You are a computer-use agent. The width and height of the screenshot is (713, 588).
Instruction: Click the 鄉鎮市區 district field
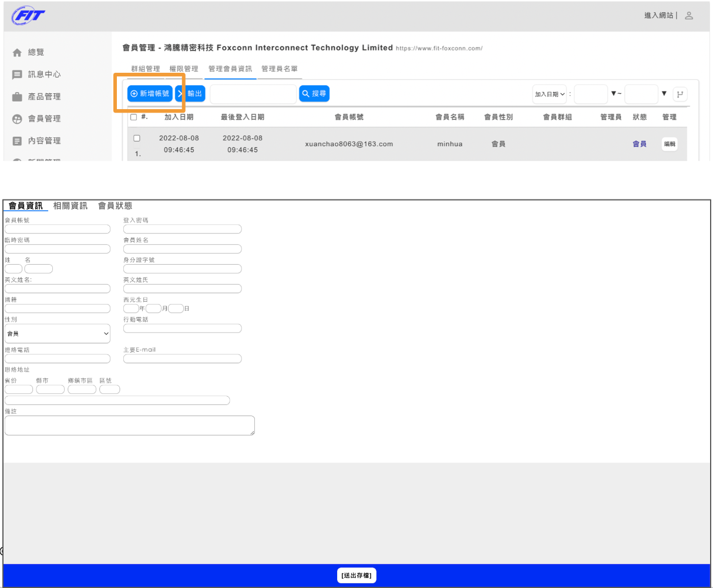82,390
